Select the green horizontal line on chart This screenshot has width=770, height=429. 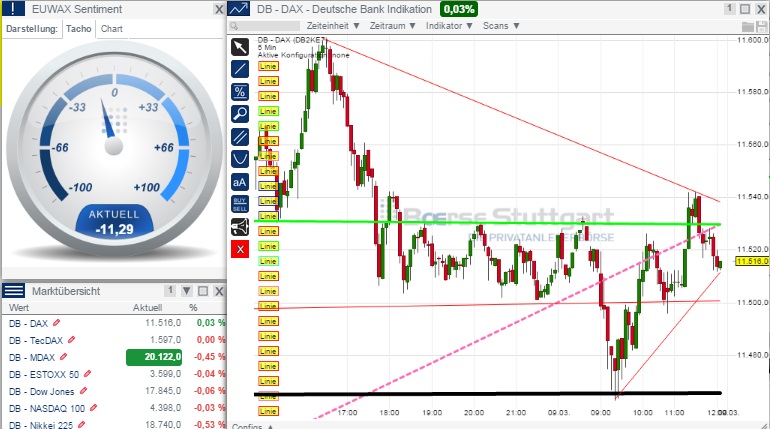[x=487, y=223]
